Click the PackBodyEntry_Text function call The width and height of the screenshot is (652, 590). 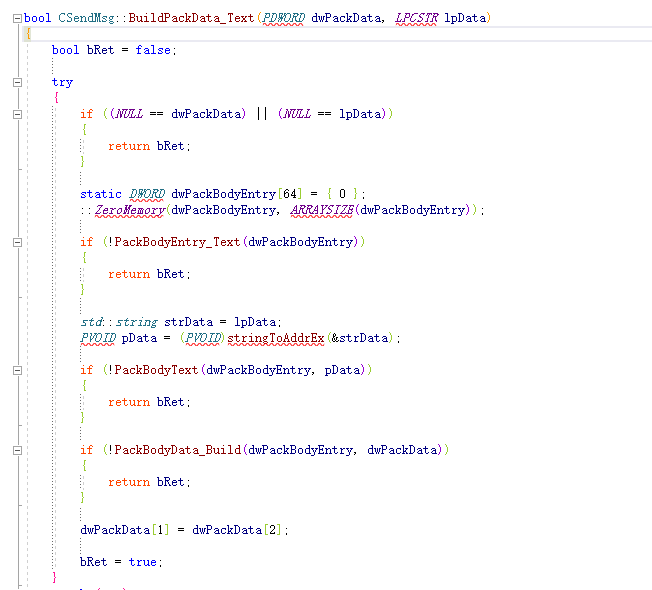pos(177,242)
